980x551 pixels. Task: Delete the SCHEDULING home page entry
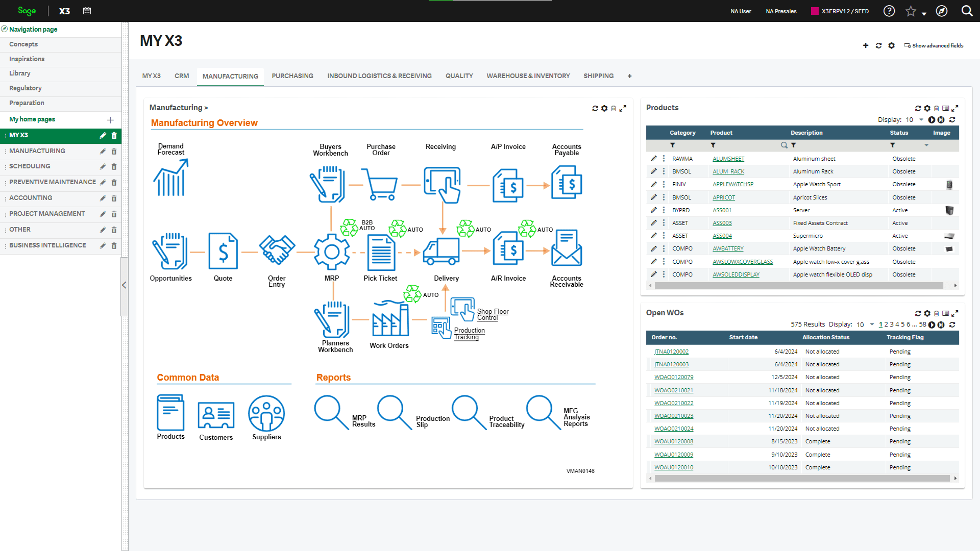pos(114,167)
